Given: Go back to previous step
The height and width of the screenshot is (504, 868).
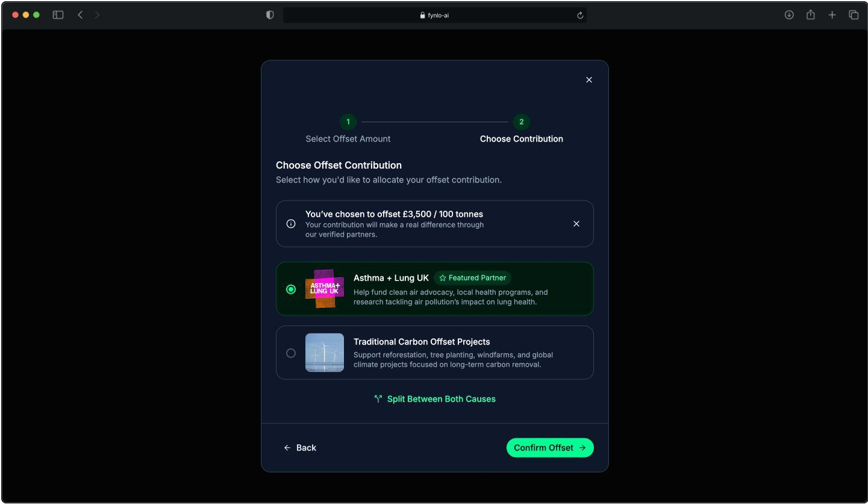Looking at the screenshot, I should pyautogui.click(x=300, y=448).
